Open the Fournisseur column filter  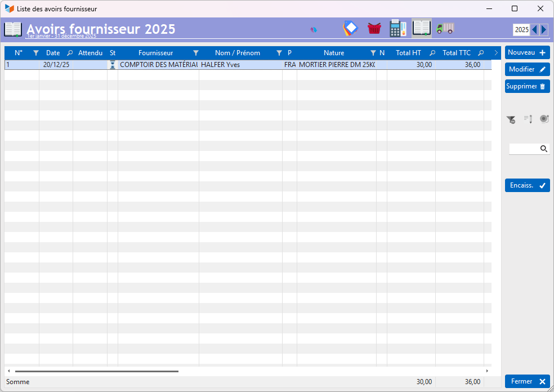(195, 53)
